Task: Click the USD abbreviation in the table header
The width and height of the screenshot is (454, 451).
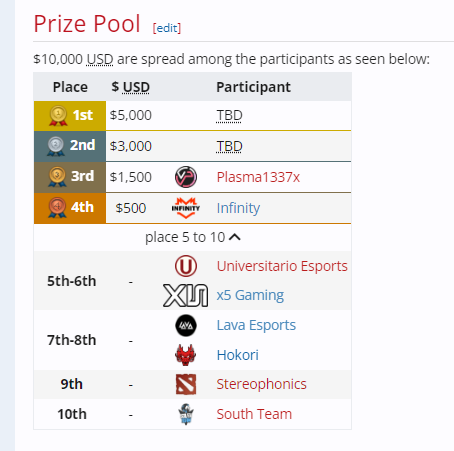Action: (x=136, y=87)
